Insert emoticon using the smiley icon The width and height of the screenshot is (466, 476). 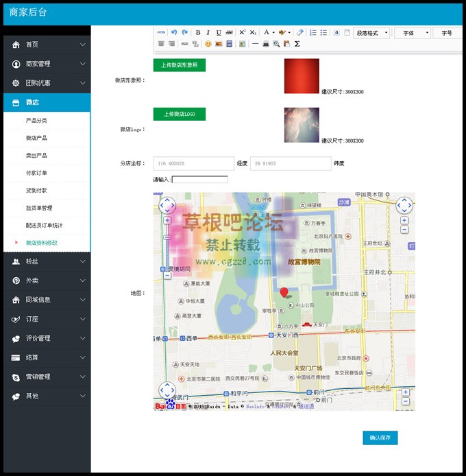pyautogui.click(x=208, y=44)
